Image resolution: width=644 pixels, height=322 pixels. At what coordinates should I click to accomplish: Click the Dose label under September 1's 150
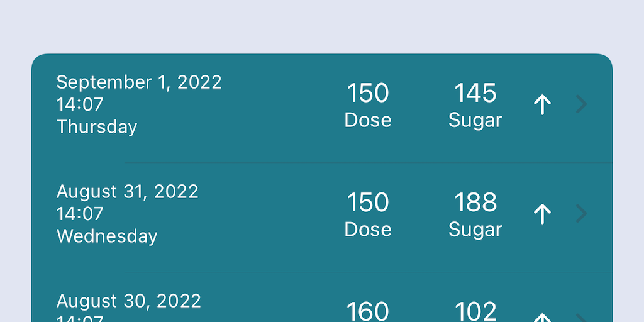click(368, 120)
